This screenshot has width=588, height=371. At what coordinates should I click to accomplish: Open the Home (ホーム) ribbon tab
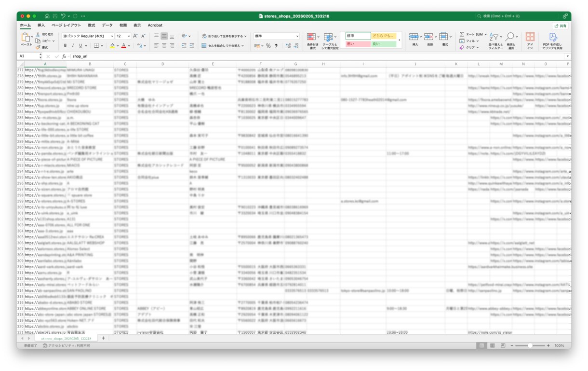click(x=25, y=25)
